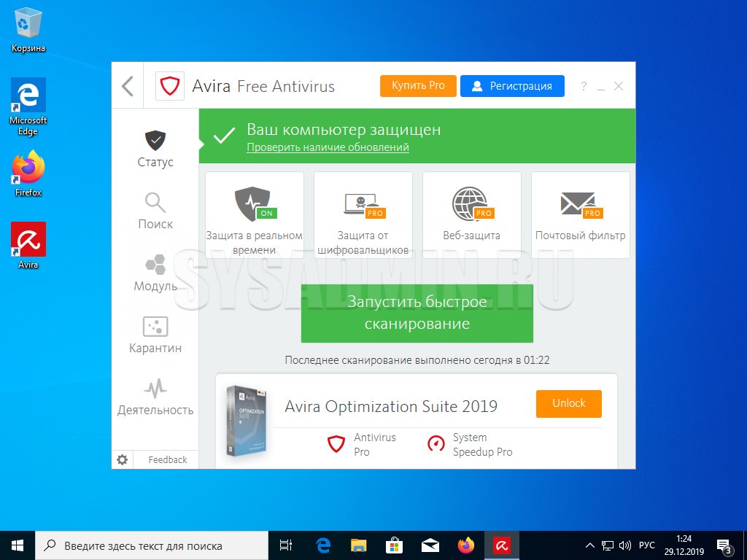Open settings via the gear icon
This screenshot has height=560, width=747.
[x=123, y=459]
